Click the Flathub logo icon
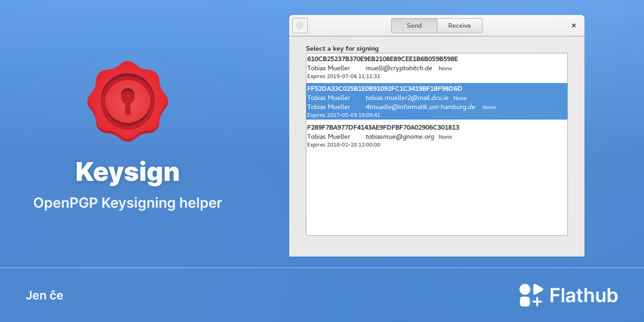 tap(531, 295)
